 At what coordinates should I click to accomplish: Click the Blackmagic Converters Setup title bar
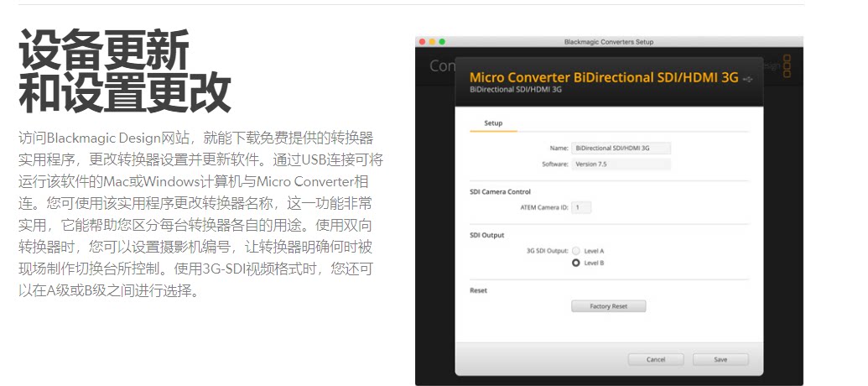tap(609, 42)
